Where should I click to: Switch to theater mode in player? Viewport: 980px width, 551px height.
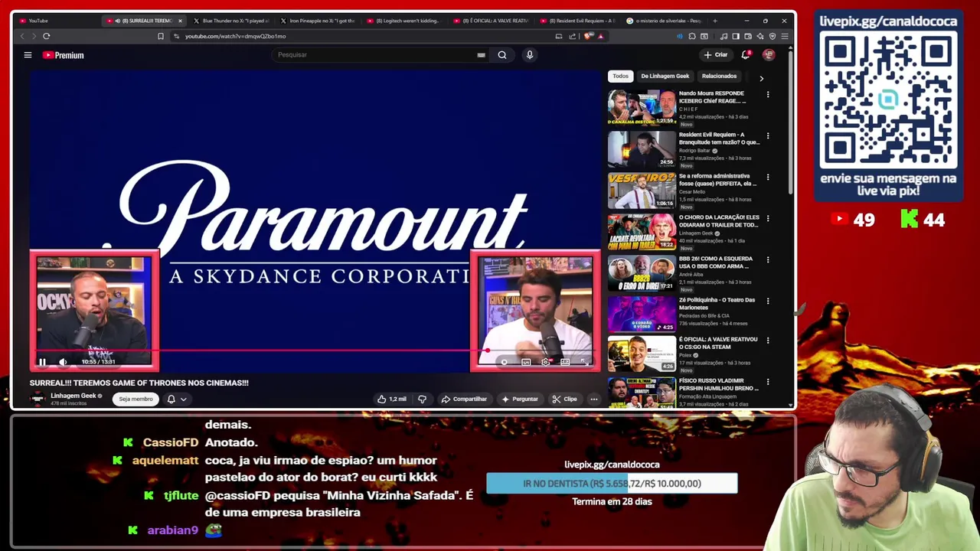click(x=565, y=362)
